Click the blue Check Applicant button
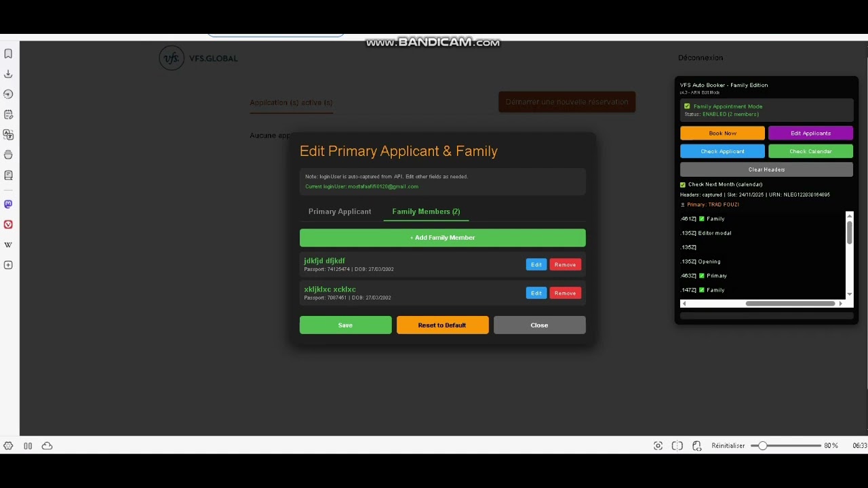This screenshot has height=488, width=868. click(x=722, y=152)
